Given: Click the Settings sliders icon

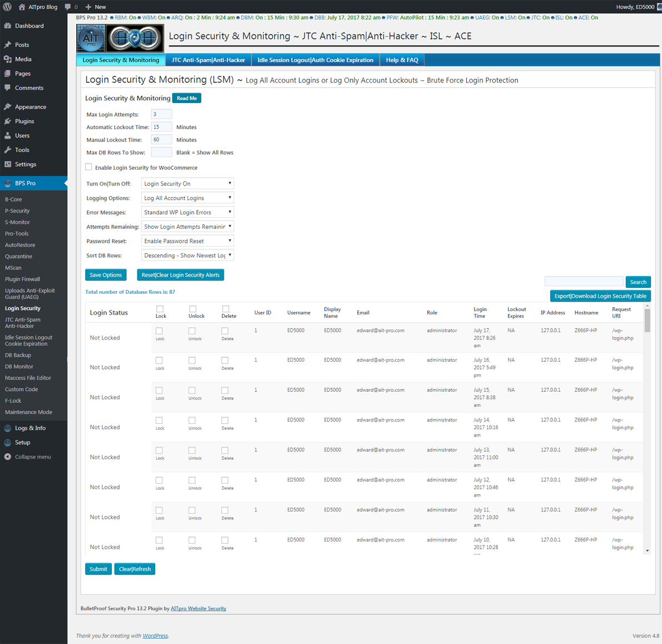Looking at the screenshot, I should 8,164.
